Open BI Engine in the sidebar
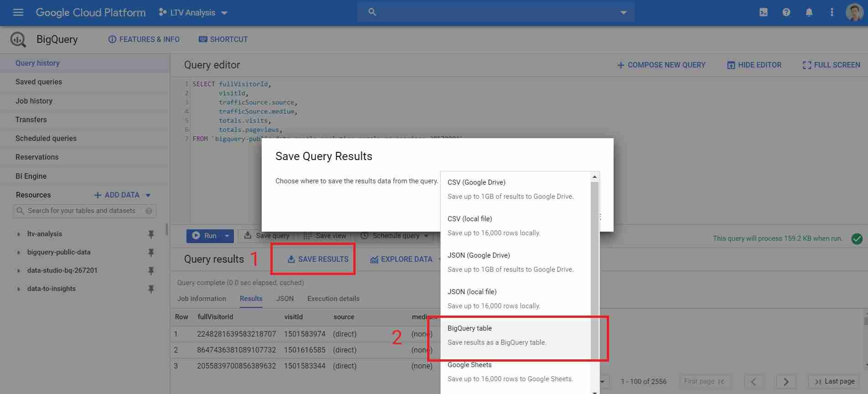This screenshot has width=868, height=394. [x=85, y=176]
